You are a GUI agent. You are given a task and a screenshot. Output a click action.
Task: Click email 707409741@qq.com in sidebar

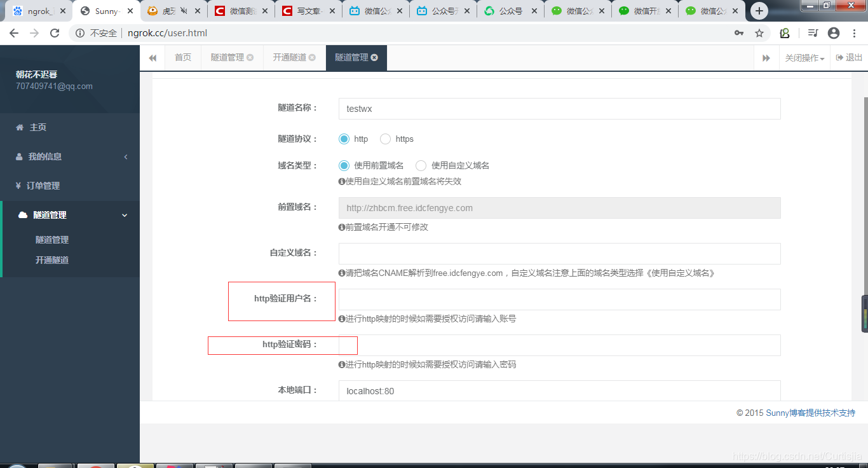click(54, 86)
